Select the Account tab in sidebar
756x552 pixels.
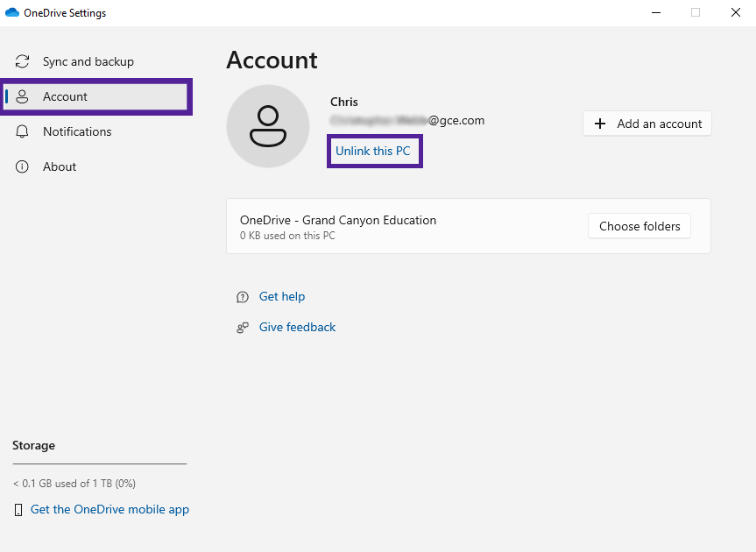(x=96, y=96)
